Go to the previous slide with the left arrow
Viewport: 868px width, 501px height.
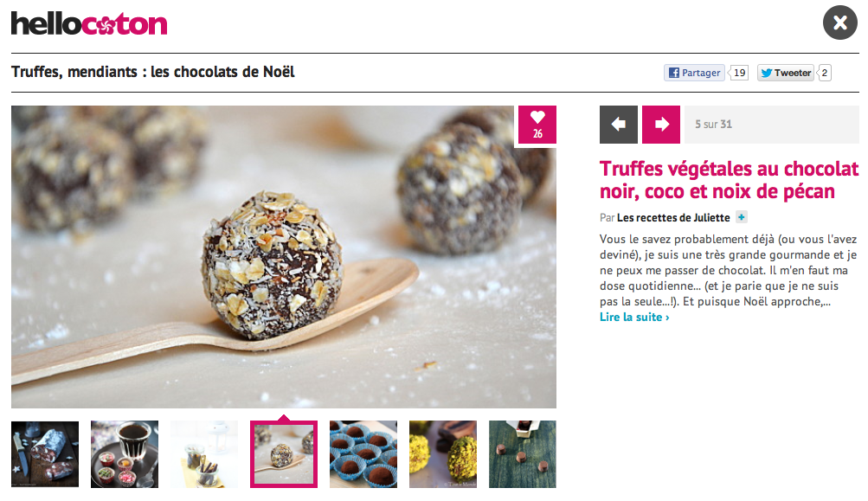coord(619,125)
